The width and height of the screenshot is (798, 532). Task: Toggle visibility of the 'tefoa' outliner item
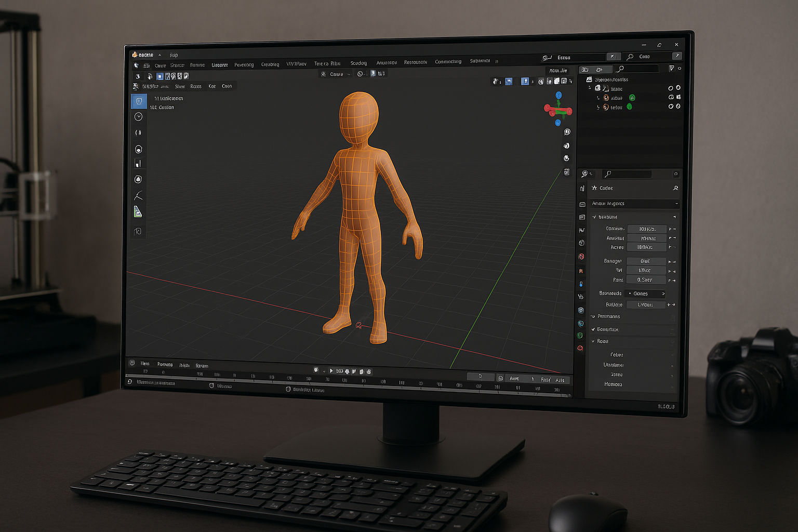coord(671,107)
